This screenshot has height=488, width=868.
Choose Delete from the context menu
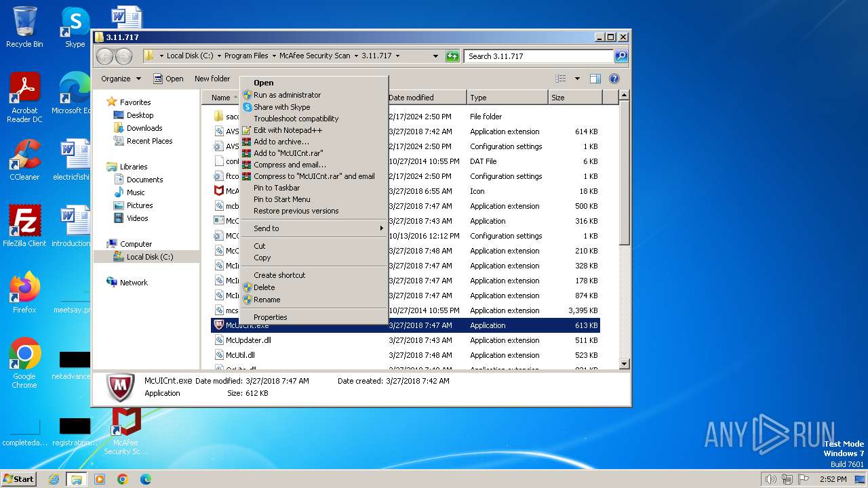315,287
